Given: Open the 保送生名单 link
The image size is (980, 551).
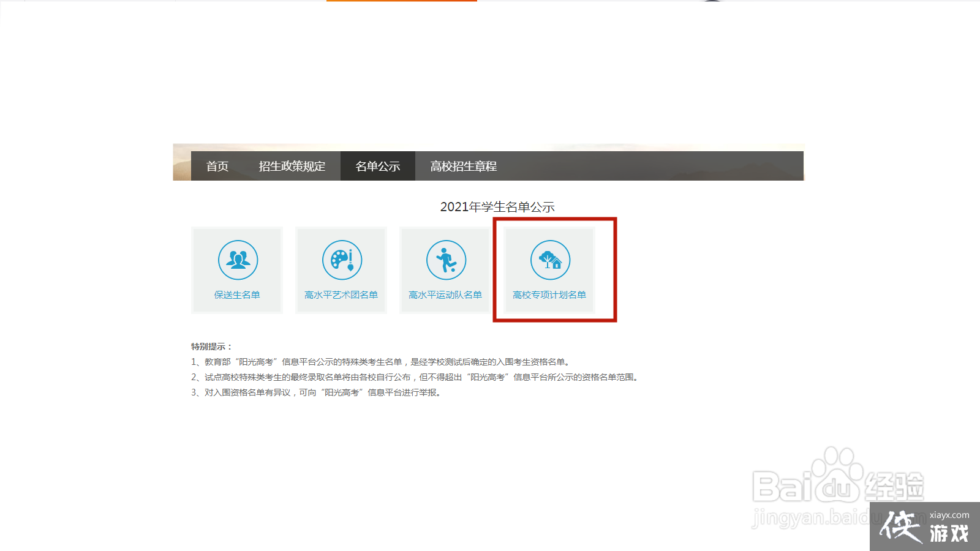Looking at the screenshot, I should click(237, 295).
